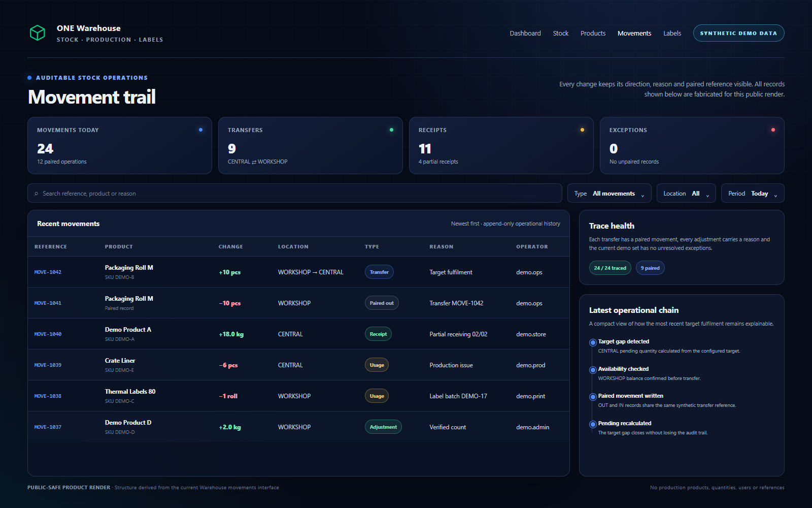
Task: Click the Reference column header
Action: click(x=51, y=247)
